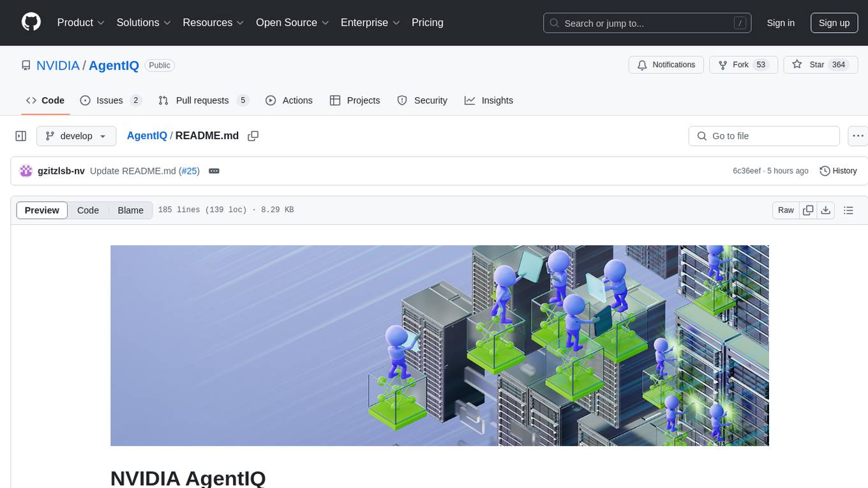868x488 pixels.
Task: Open gzitzlsb-nv author avatar
Action: point(26,171)
